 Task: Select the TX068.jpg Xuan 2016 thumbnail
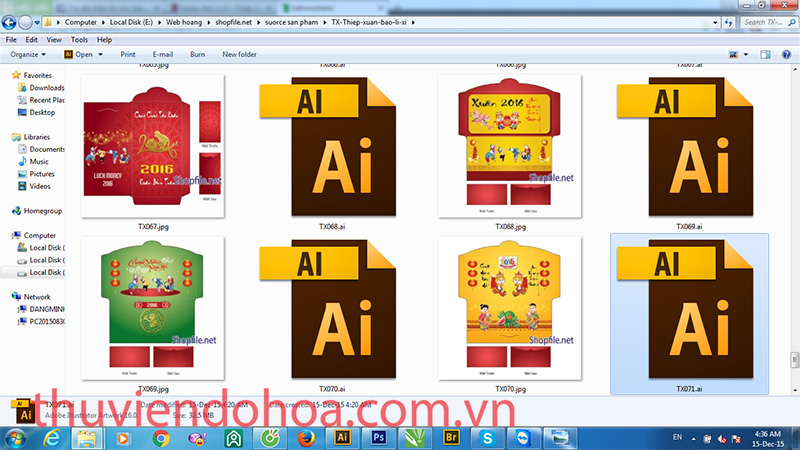(510, 146)
